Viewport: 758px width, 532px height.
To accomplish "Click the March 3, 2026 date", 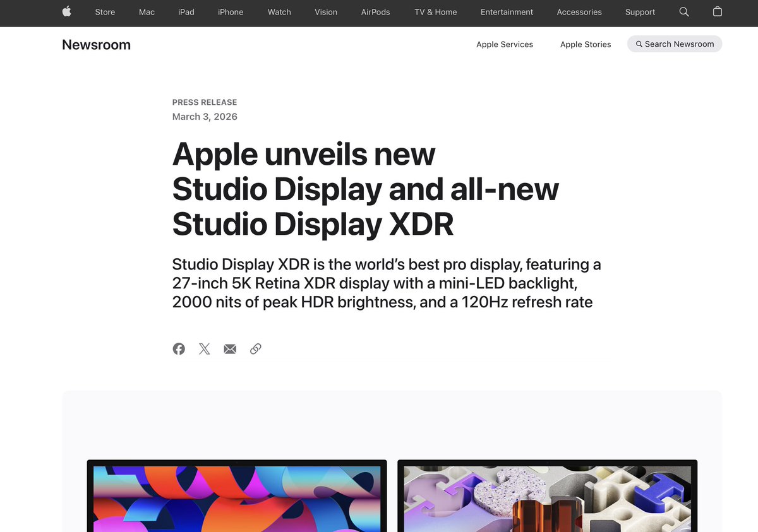I will [205, 117].
